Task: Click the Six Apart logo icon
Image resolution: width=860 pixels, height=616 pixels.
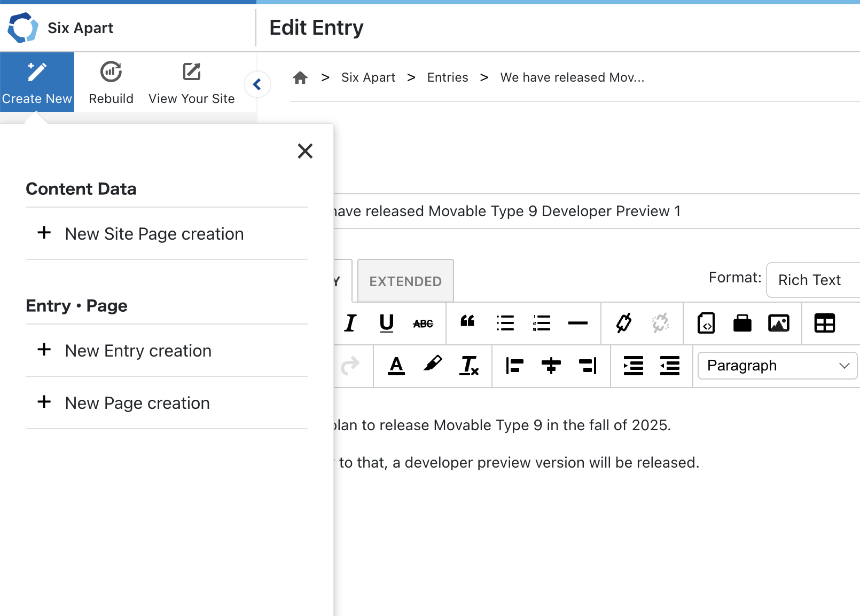Action: 23,28
